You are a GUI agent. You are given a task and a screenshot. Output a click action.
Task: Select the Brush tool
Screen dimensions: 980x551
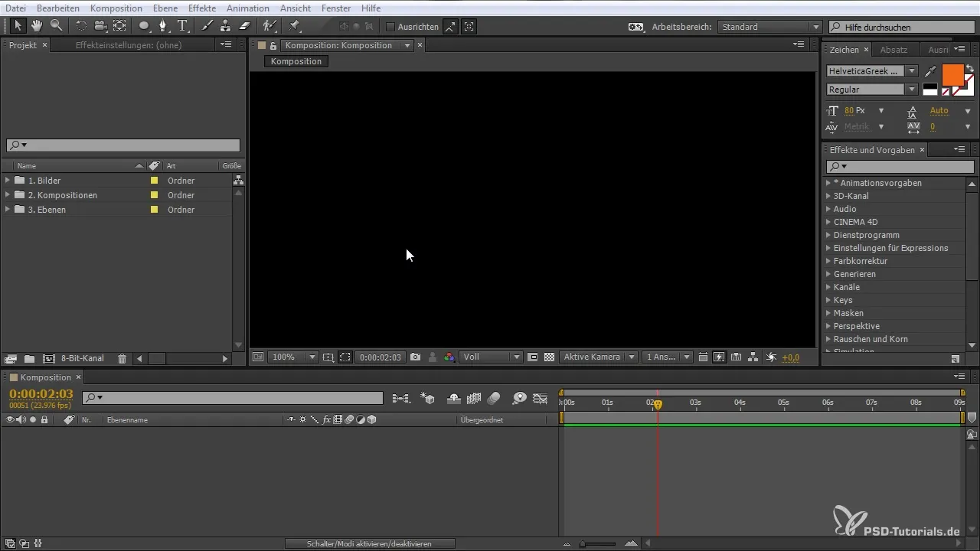pyautogui.click(x=207, y=26)
